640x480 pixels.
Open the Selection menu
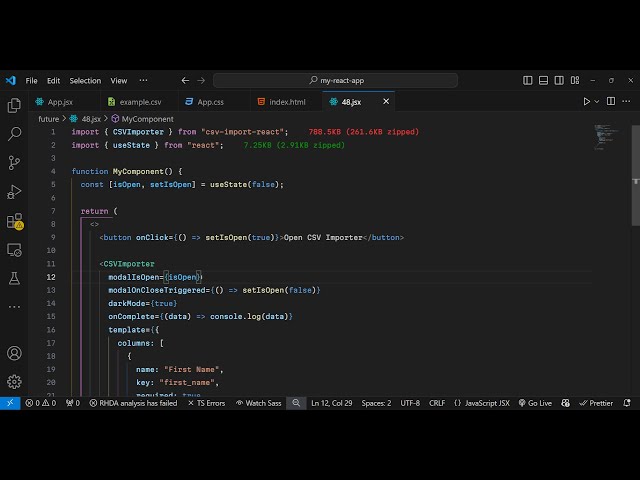[85, 80]
